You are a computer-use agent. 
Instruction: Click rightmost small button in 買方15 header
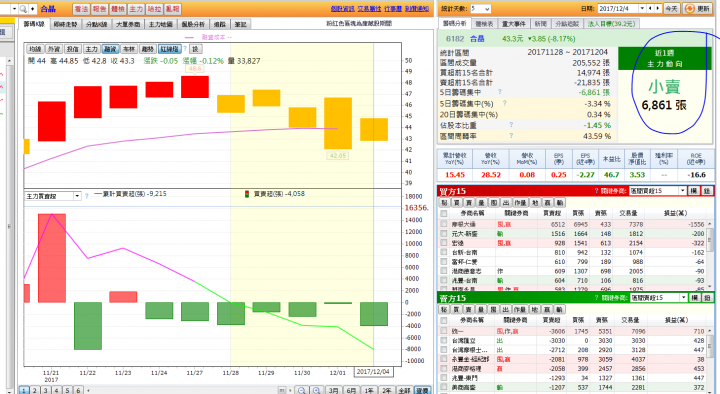[707, 191]
